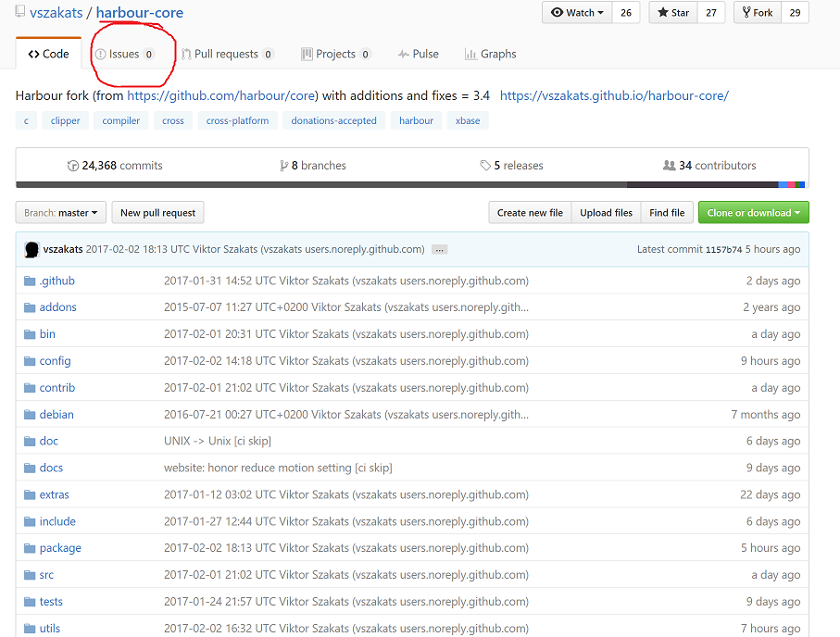
Task: Open the vszakats.github.io/harbour-core link
Action: coord(614,95)
